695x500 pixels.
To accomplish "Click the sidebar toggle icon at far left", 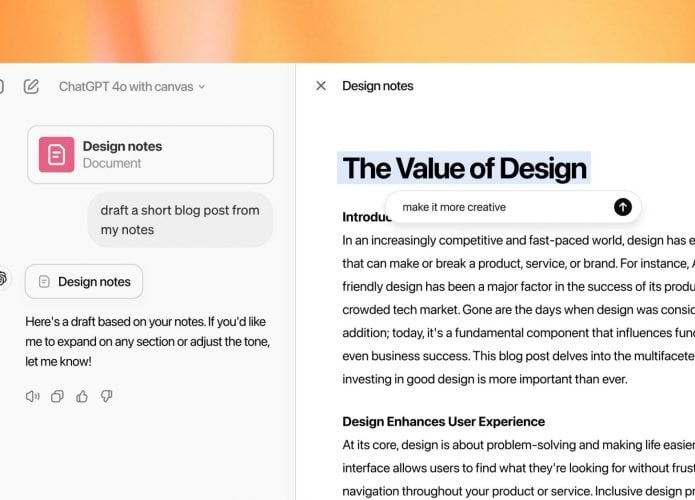I will click(1, 86).
